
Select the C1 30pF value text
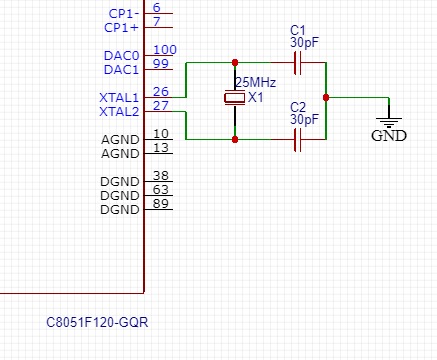pos(304,43)
